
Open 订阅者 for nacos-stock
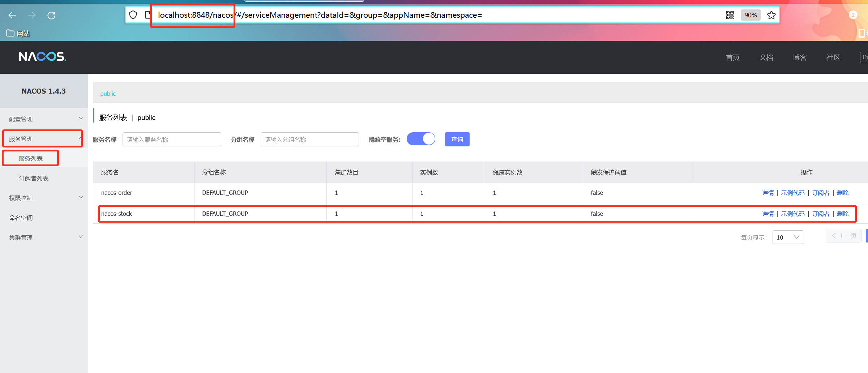tap(821, 214)
